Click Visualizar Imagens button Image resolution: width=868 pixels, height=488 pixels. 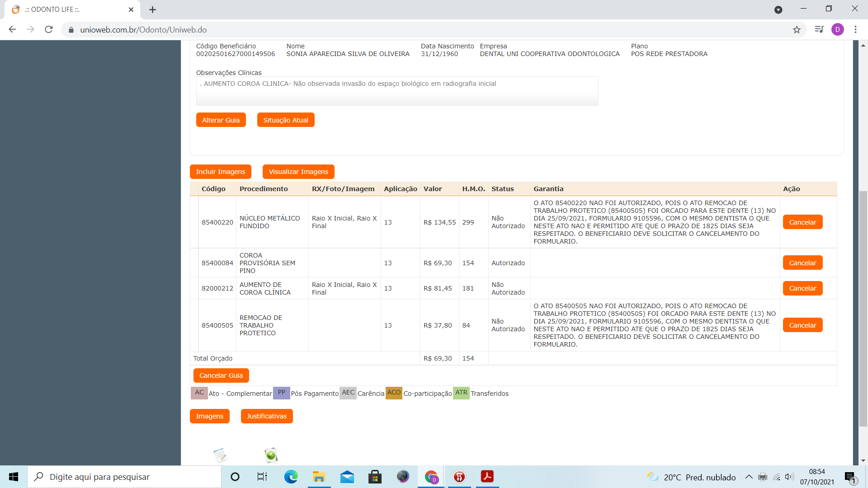pyautogui.click(x=298, y=172)
